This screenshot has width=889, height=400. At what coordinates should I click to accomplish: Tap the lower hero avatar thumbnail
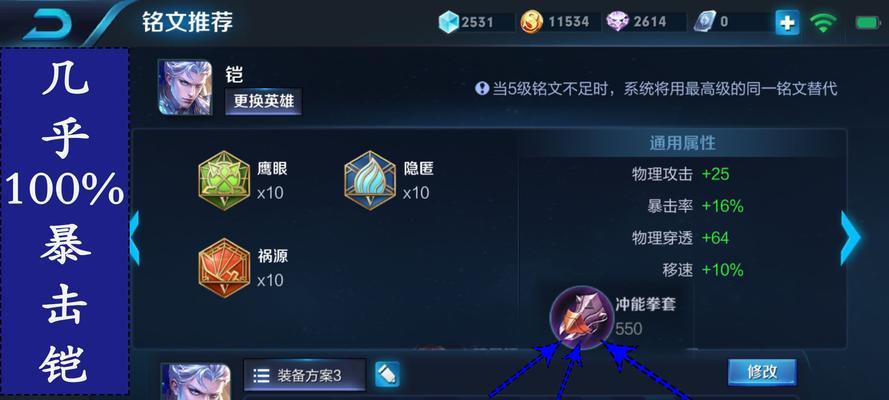(196, 382)
